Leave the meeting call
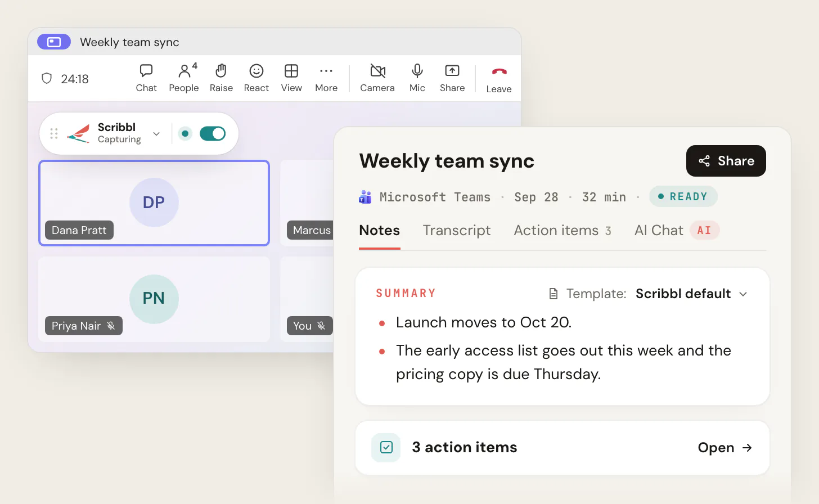The width and height of the screenshot is (819, 504). coord(499,79)
